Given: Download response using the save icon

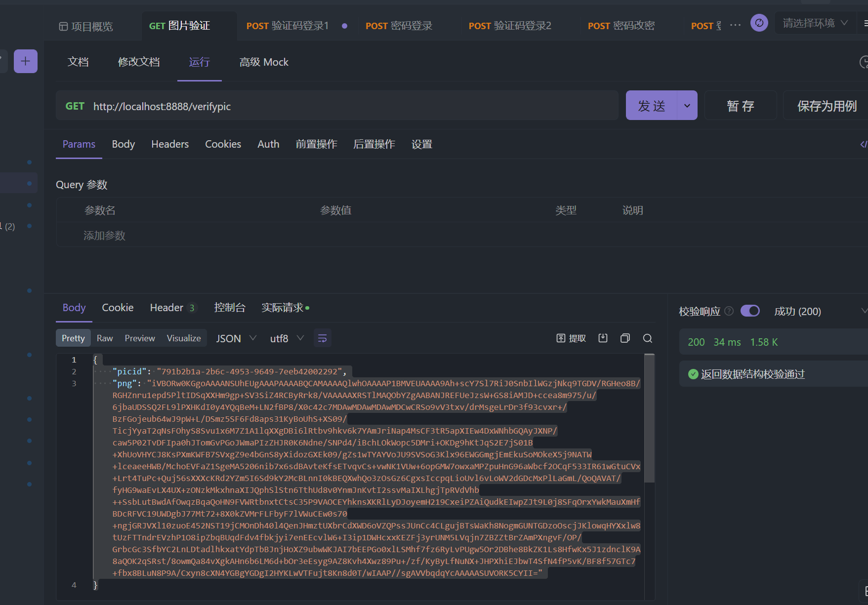Looking at the screenshot, I should click(x=603, y=338).
